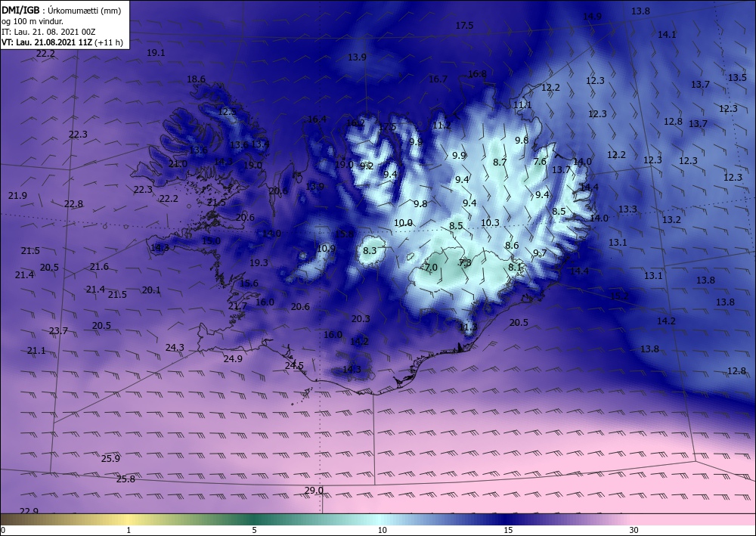Screen dimensions: 756x536
Task: Click the 29.0 value at the bottom of the map
Action: 314,491
